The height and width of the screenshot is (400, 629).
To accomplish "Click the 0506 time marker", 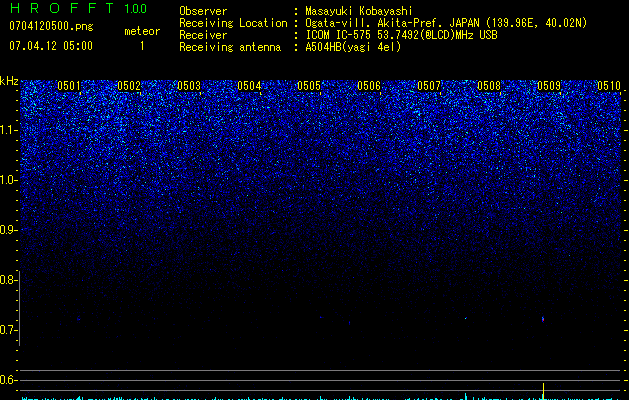I will click(x=369, y=86).
